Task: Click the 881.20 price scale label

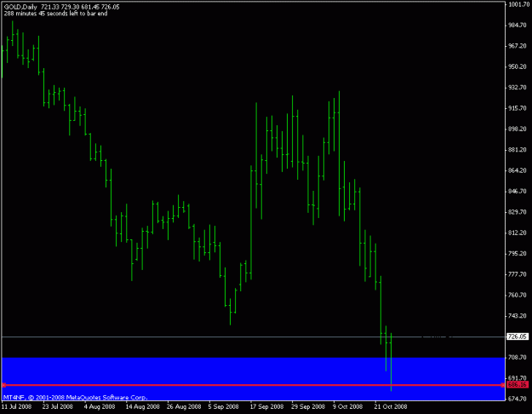Action: pos(518,149)
